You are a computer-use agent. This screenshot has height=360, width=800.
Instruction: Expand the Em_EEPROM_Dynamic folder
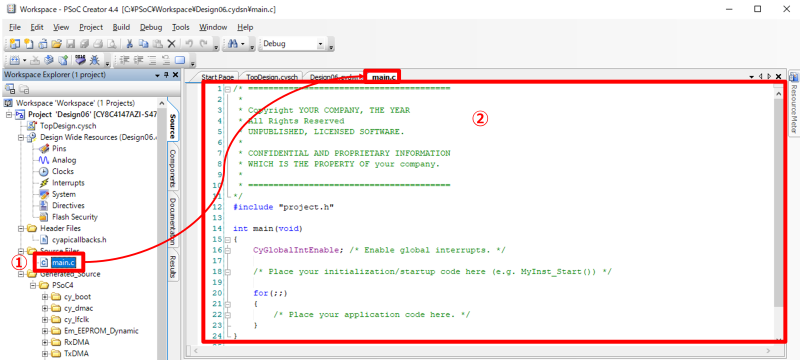[44, 331]
